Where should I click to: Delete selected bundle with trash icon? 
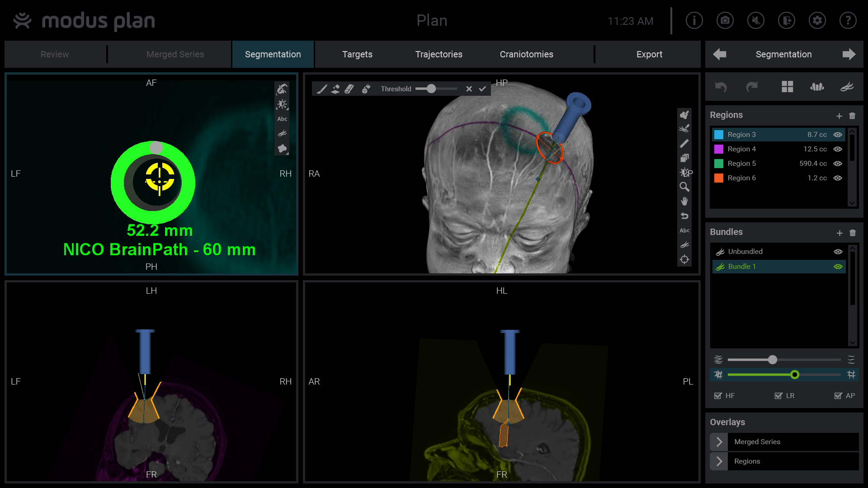[x=853, y=233]
